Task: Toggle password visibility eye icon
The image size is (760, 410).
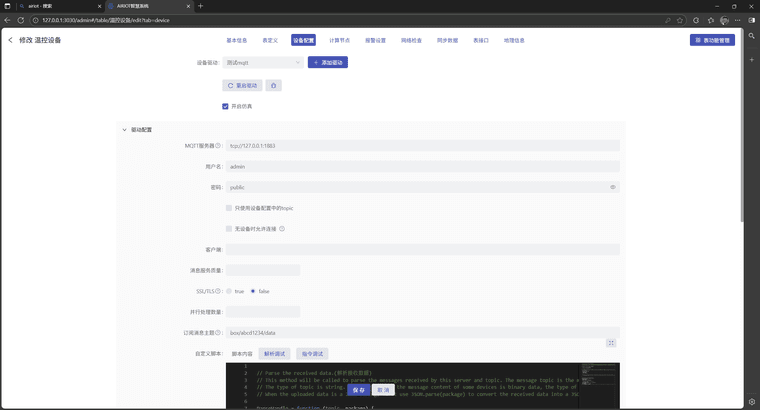Action: (613, 188)
